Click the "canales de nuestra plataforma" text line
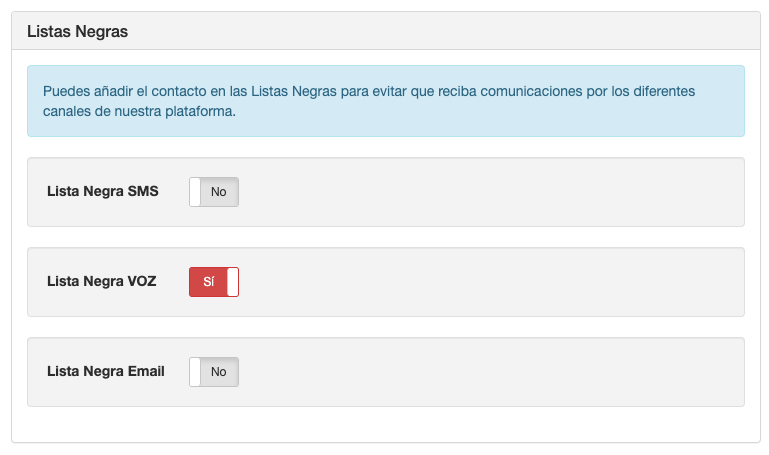This screenshot has height=455, width=769. click(x=139, y=111)
